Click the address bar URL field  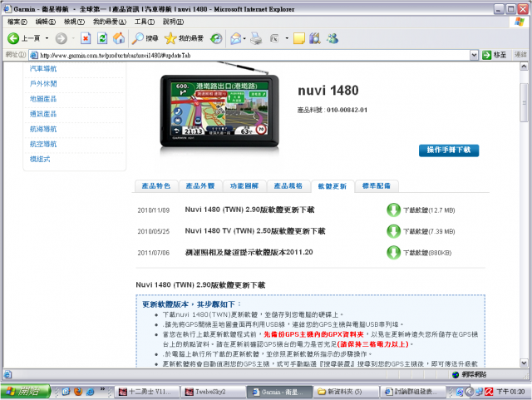coord(249,55)
